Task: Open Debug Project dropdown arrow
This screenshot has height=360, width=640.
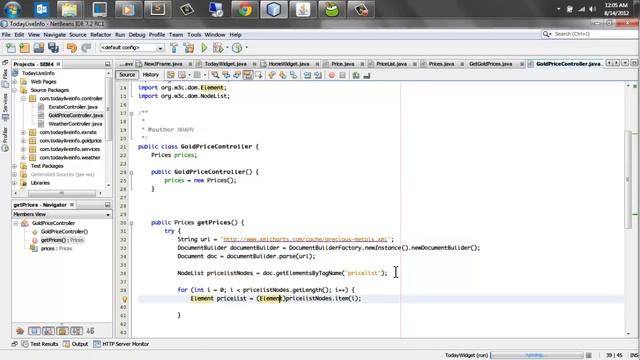Action: pos(227,48)
